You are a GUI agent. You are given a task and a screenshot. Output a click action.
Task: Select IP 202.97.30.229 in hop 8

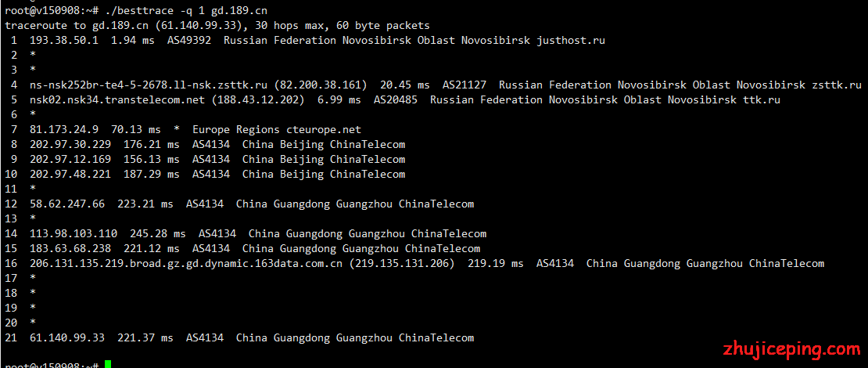pos(70,145)
